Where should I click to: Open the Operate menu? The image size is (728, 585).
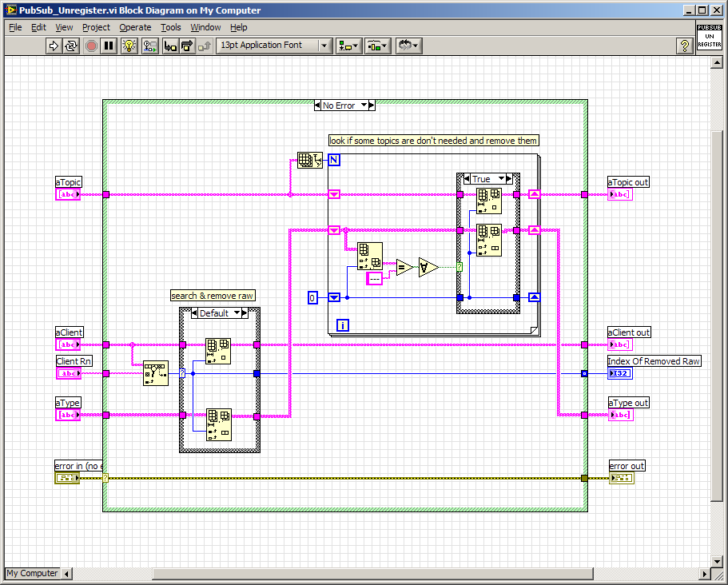pos(135,27)
